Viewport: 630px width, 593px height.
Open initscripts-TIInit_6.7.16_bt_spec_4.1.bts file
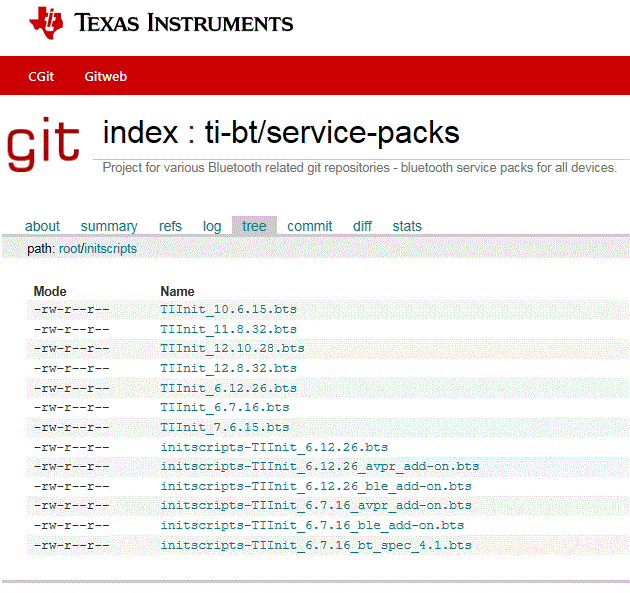tap(316, 546)
